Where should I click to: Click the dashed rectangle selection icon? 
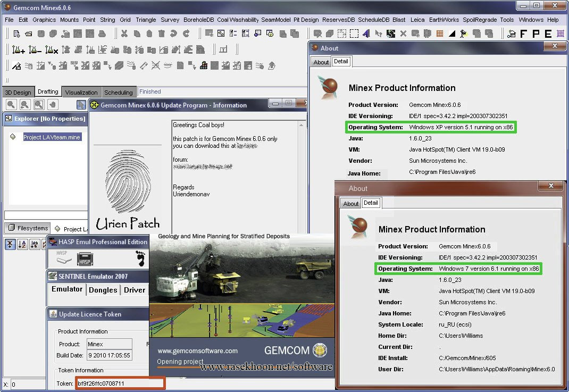[x=354, y=34]
